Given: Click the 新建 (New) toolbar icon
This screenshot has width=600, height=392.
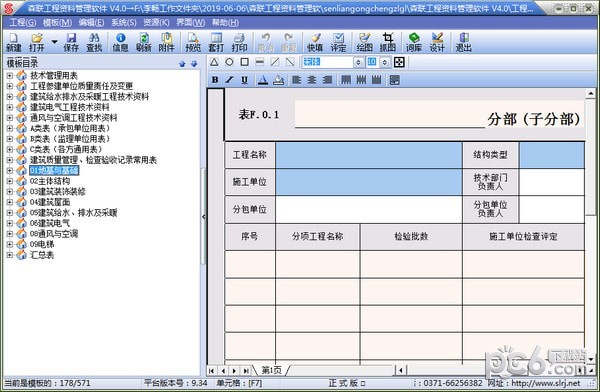Looking at the screenshot, I should (14, 42).
